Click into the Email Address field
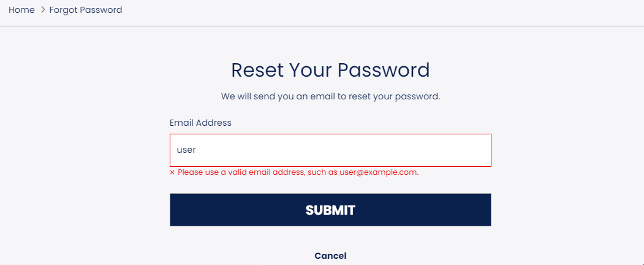644x265 pixels. (330, 150)
